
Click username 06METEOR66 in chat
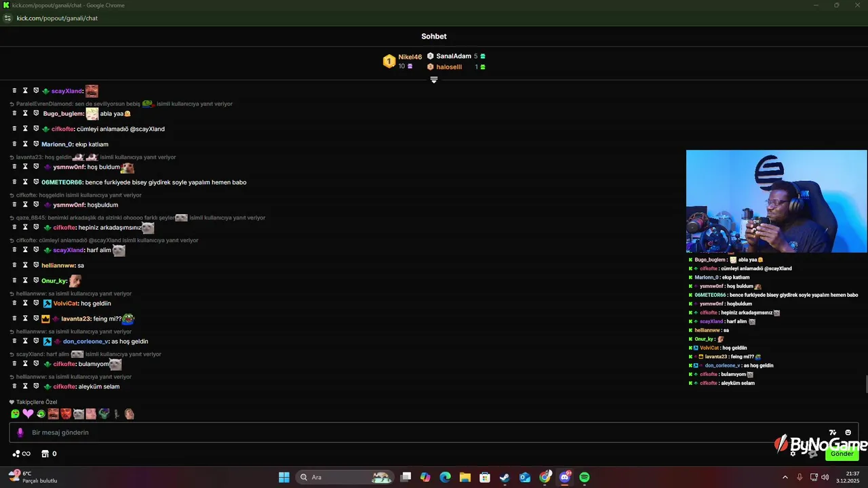pyautogui.click(x=62, y=182)
